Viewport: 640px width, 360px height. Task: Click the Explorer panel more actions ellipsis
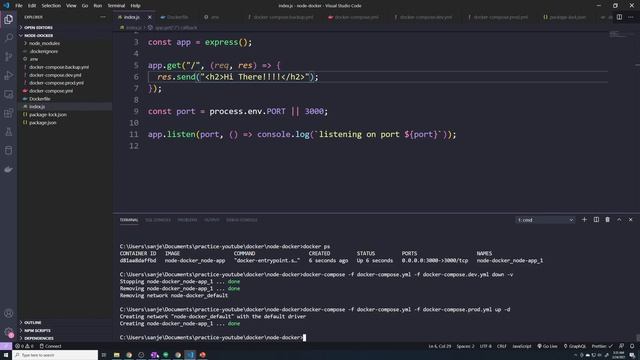coord(103,17)
